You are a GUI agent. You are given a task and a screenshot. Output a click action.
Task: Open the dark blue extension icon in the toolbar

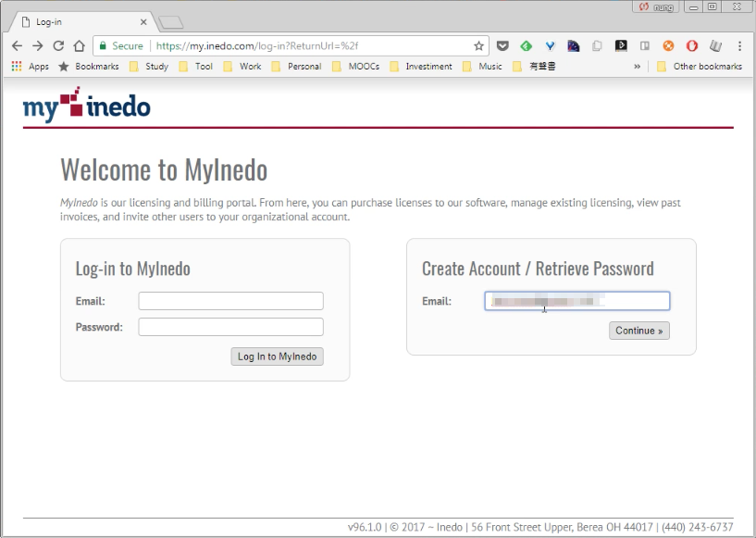tap(574, 46)
